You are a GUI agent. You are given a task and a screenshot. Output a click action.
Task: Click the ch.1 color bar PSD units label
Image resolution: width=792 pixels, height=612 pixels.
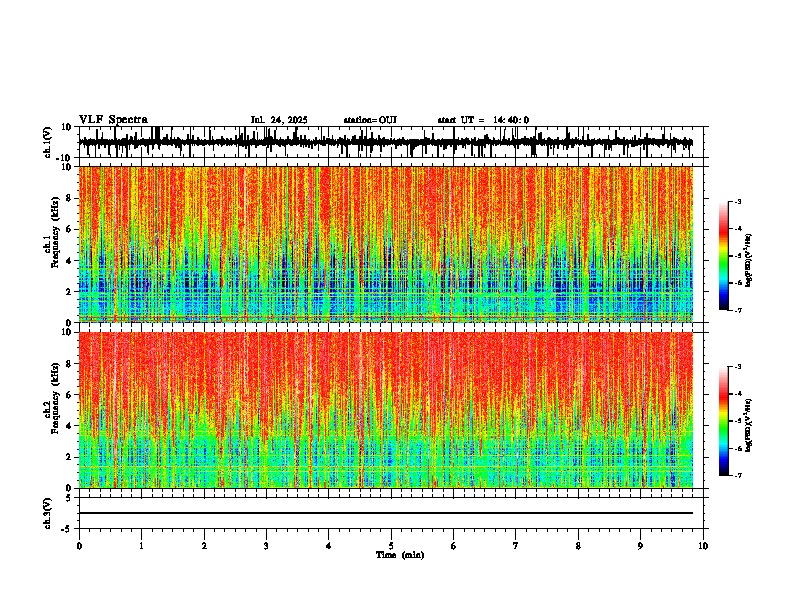[749, 260]
